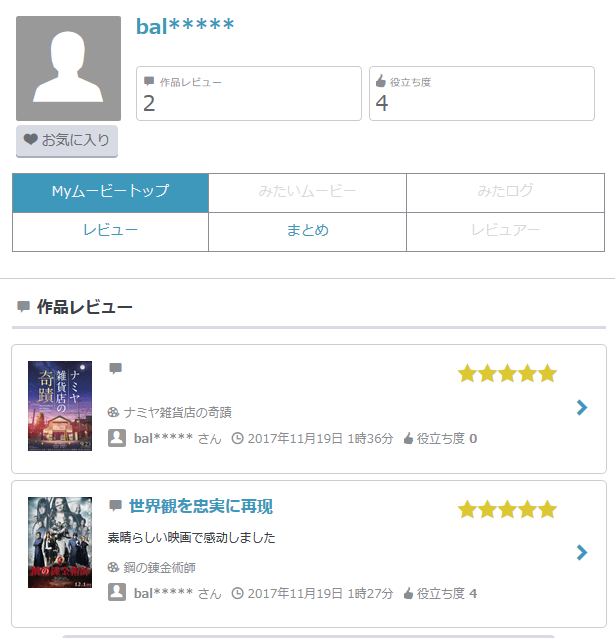Open the レビュー tab

[x=110, y=232]
